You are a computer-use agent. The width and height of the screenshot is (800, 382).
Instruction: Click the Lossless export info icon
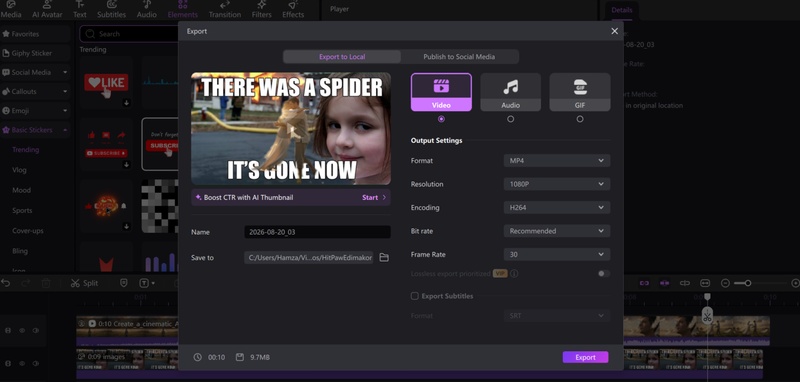click(514, 274)
